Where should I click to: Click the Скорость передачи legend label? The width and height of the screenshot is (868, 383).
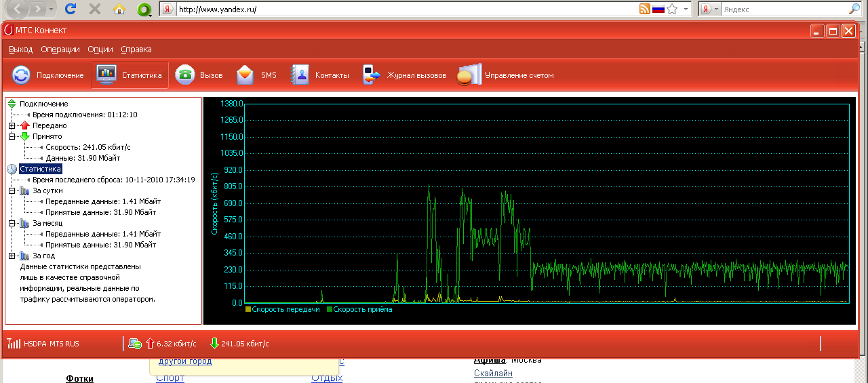tap(285, 309)
